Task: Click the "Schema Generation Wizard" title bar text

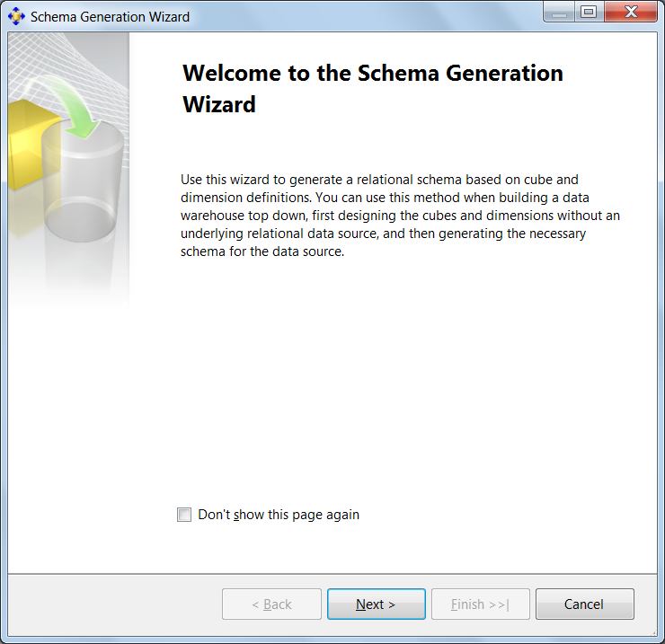Action: pos(110,17)
